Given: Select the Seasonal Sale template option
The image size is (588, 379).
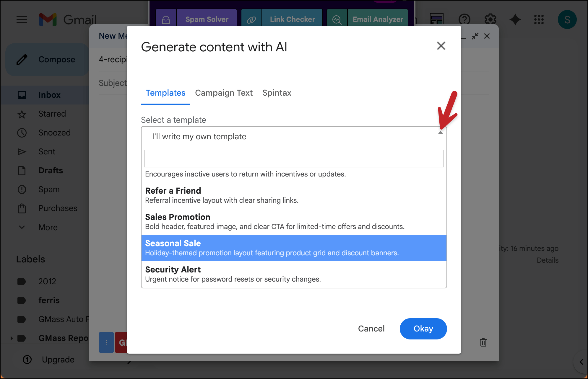Looking at the screenshot, I should click(x=294, y=248).
